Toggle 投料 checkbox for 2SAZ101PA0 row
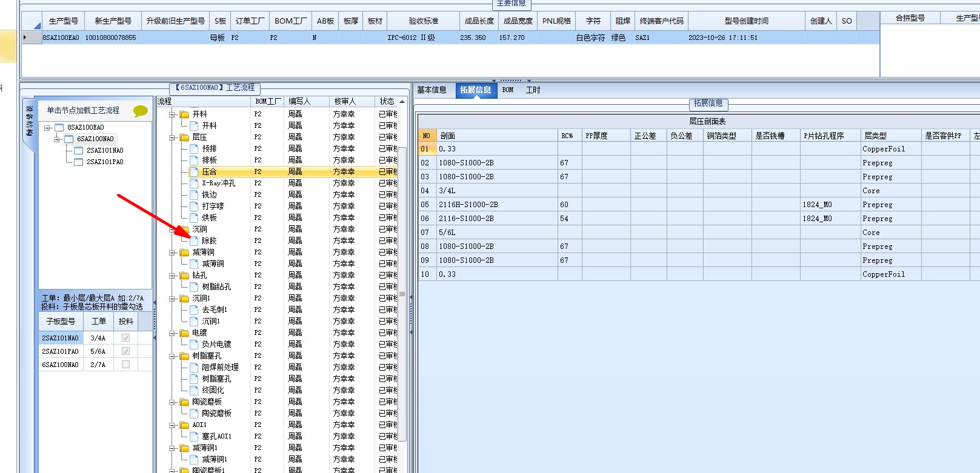Screen dimensions: 980x473 point(125,351)
